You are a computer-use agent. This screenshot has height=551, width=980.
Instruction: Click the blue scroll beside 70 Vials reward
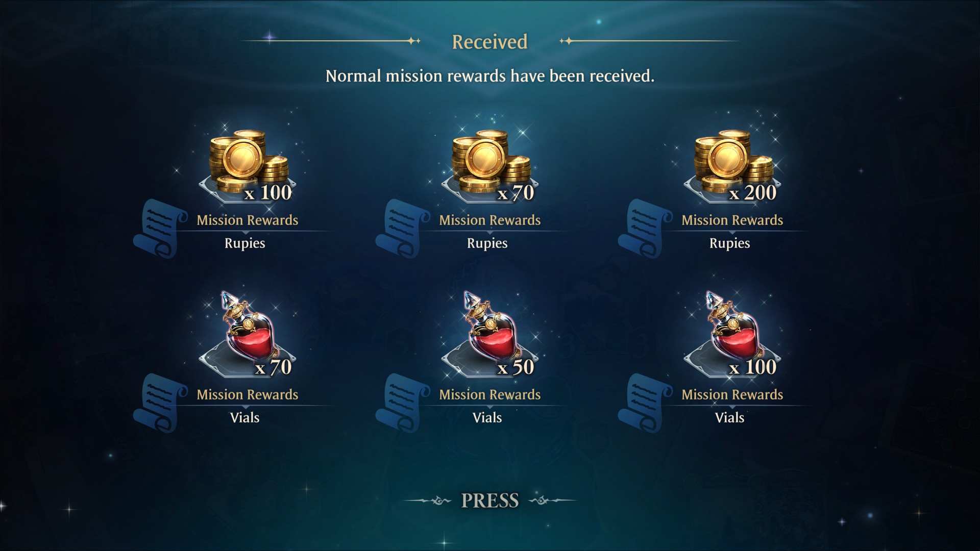coord(160,403)
